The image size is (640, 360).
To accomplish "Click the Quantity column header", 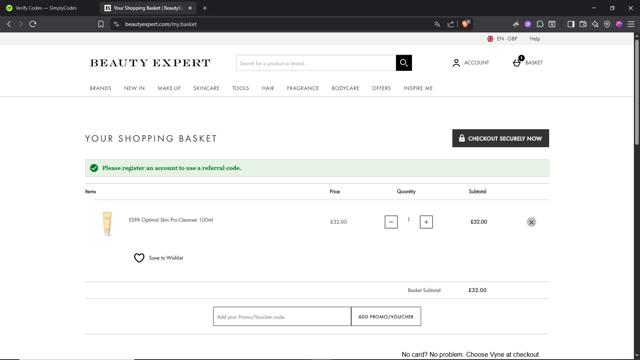I will point(406,191).
